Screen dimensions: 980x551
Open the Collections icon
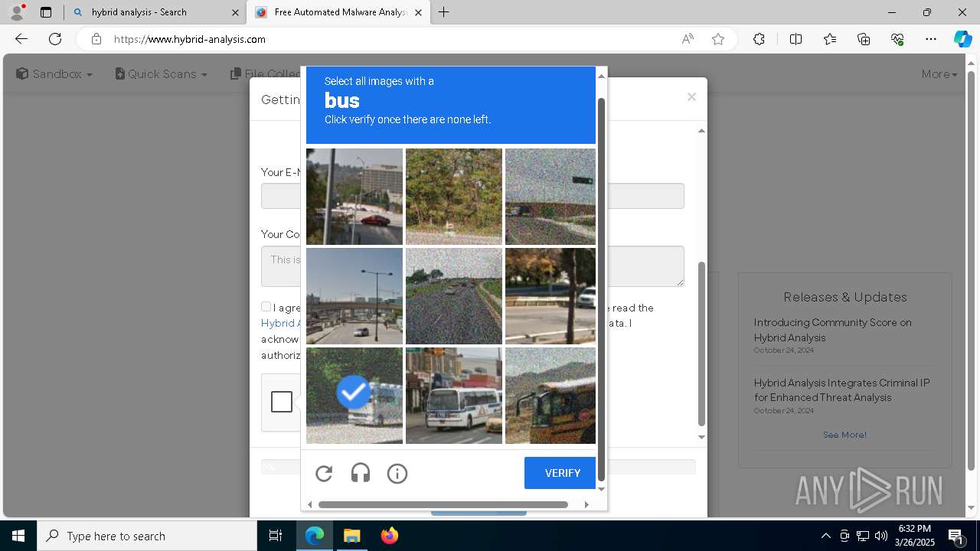[x=864, y=39]
